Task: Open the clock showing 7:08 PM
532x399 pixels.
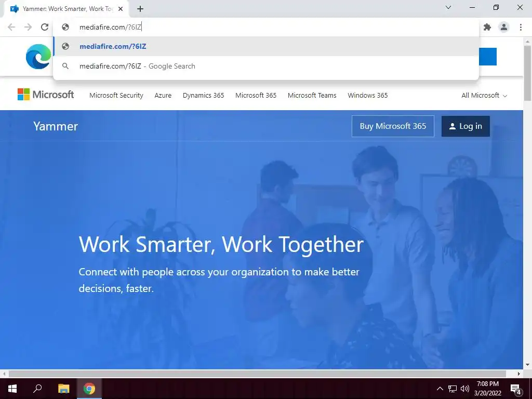Action: (487, 389)
